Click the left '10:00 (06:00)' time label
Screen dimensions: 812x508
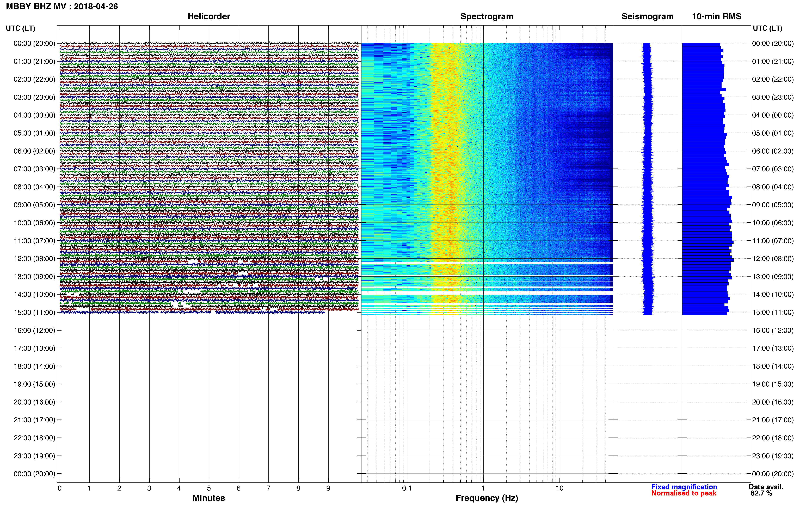(34, 223)
